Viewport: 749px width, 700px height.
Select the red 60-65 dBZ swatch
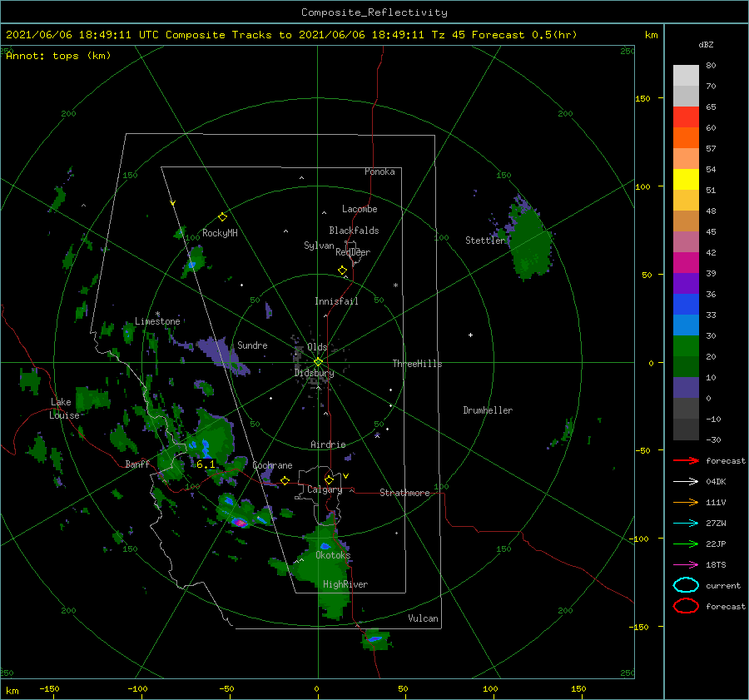tap(686, 117)
